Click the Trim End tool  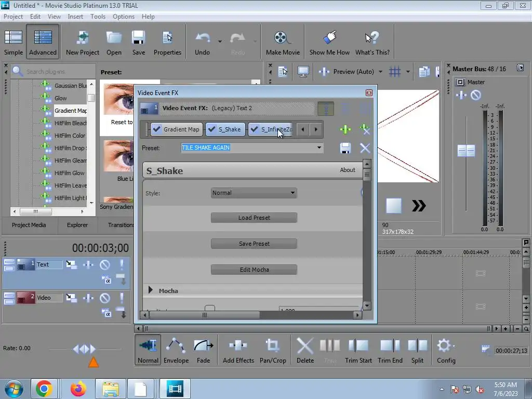390,350
